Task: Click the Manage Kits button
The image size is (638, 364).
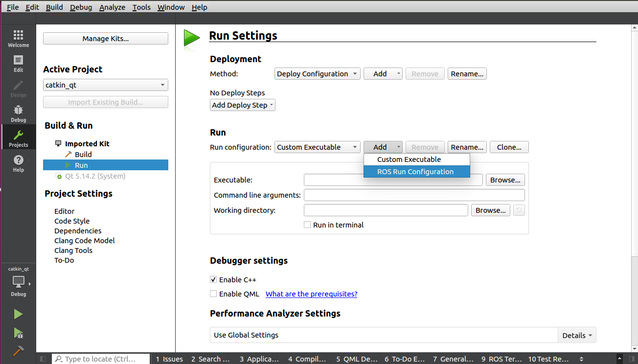Action: (106, 39)
